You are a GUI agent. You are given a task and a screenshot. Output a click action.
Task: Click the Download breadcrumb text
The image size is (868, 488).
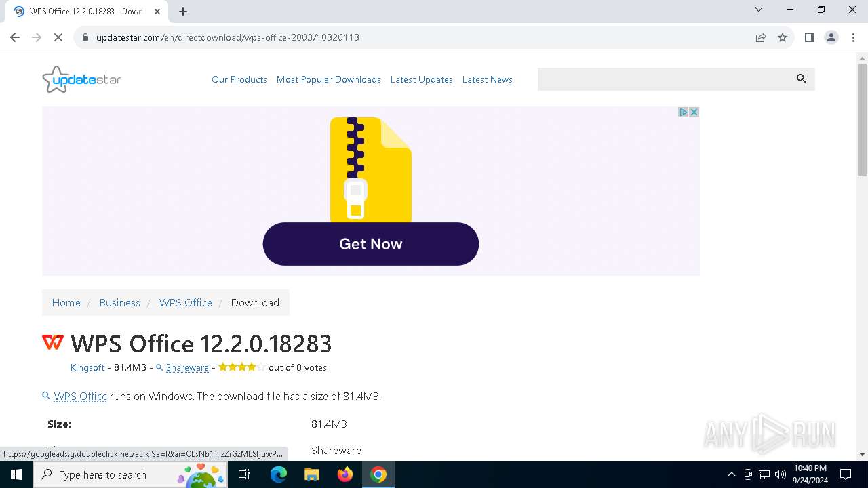[x=255, y=302]
